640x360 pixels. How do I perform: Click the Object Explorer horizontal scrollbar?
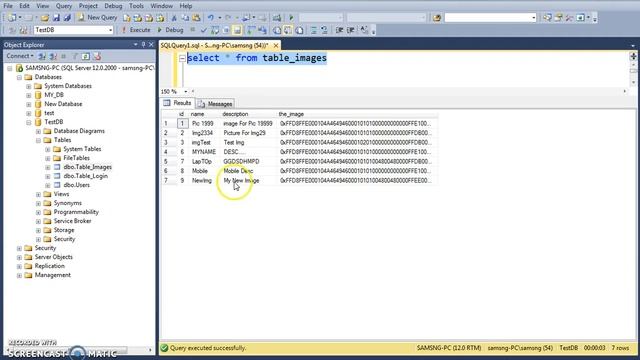(x=78, y=350)
